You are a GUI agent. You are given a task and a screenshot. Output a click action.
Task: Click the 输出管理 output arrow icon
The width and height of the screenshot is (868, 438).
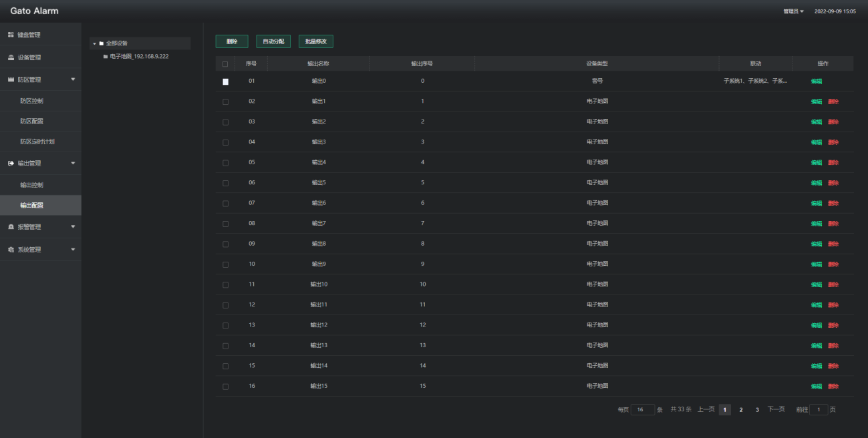click(11, 163)
